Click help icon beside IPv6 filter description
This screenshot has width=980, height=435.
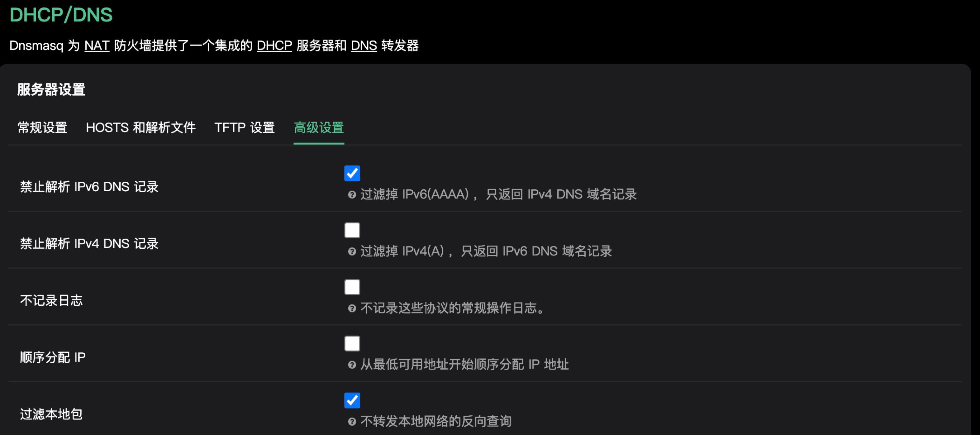coord(352,195)
